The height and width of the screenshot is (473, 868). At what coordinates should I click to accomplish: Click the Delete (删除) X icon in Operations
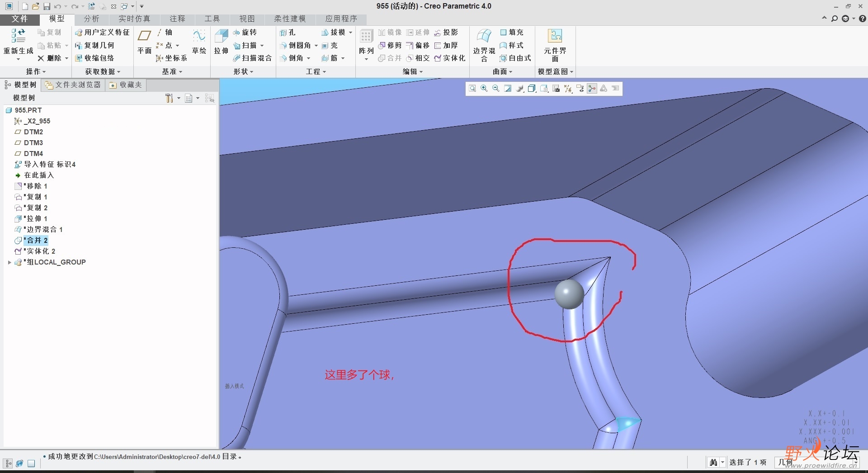pyautogui.click(x=41, y=58)
